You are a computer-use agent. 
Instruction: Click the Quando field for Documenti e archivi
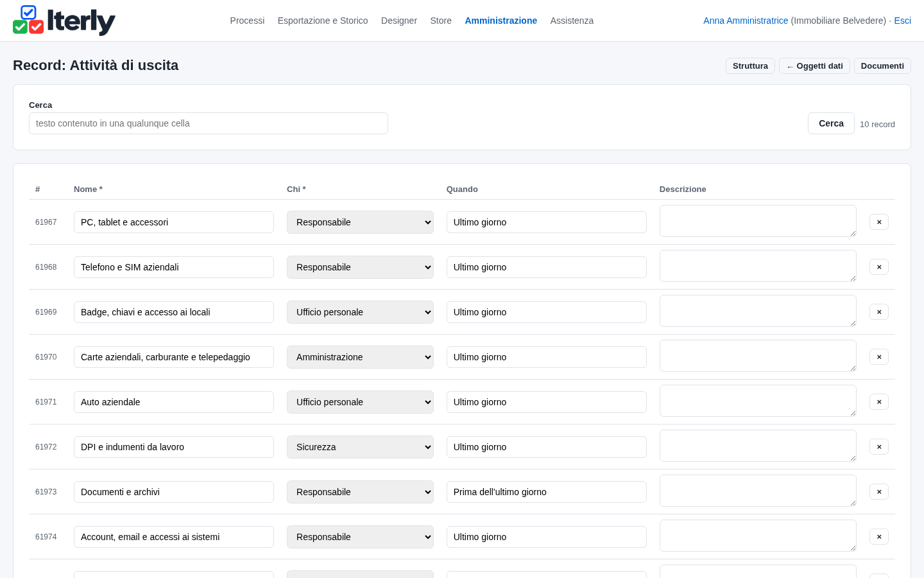[x=547, y=492]
